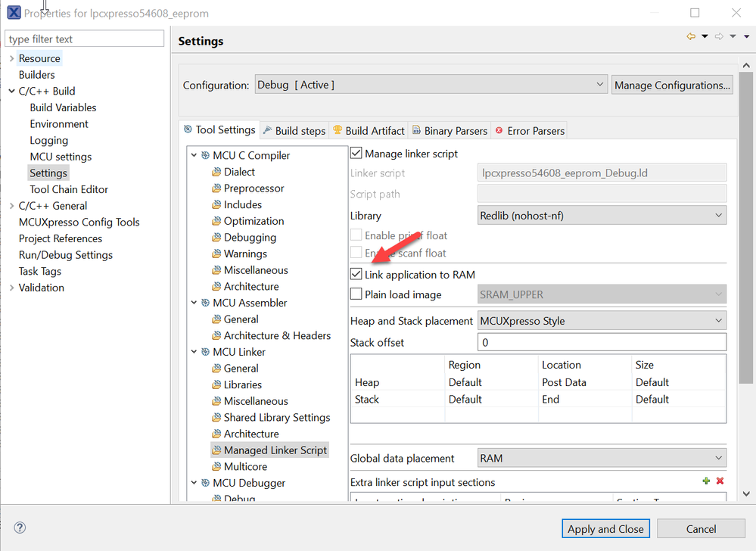
Task: Click the back navigation arrow icon
Action: point(691,36)
